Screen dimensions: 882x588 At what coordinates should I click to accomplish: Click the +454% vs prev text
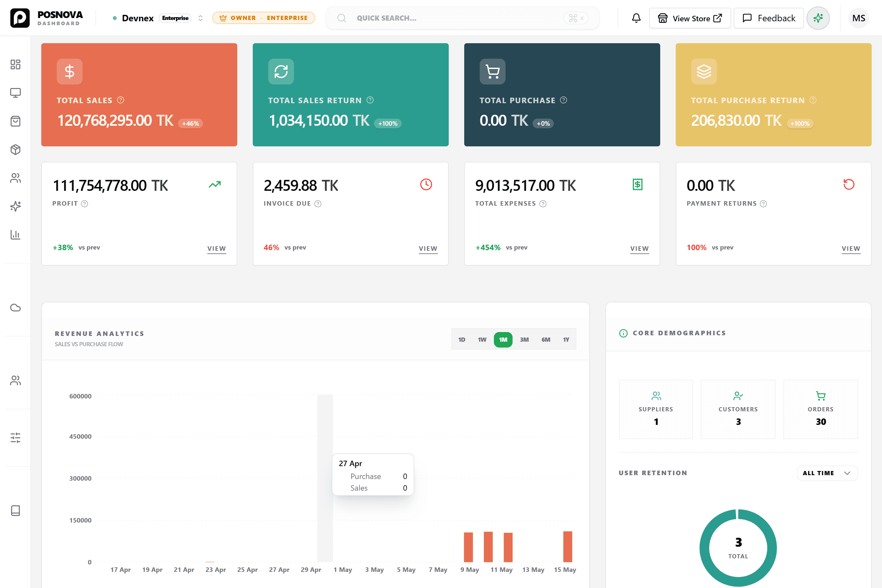[501, 248]
